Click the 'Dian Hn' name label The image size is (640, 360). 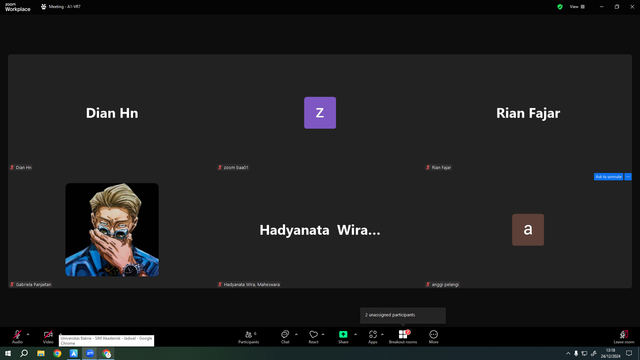[x=24, y=167]
